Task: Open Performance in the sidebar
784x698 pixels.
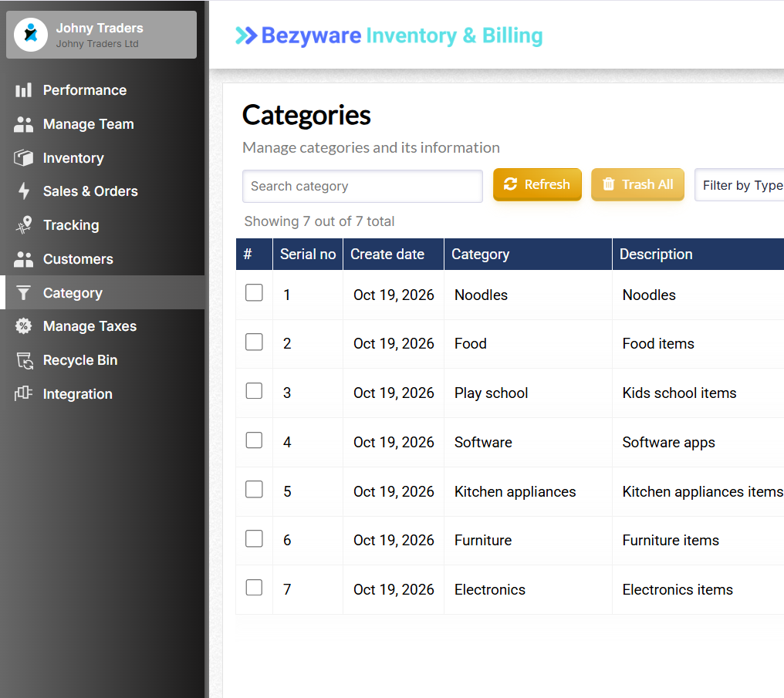Action: [102, 90]
